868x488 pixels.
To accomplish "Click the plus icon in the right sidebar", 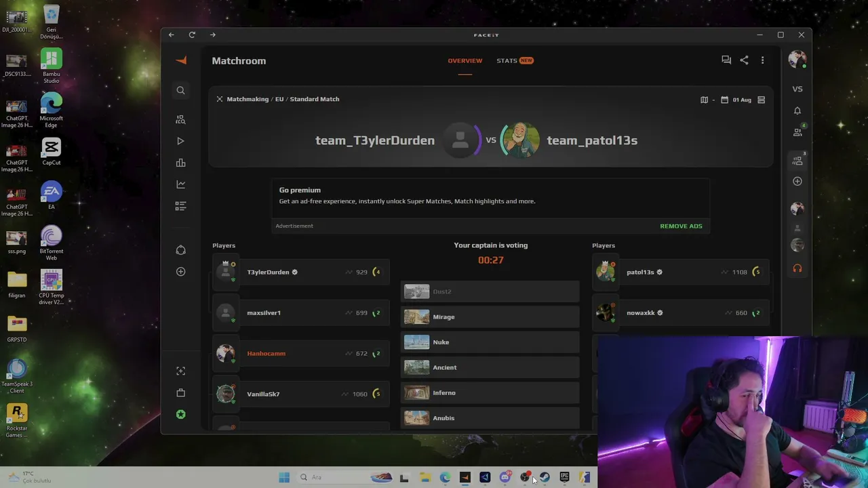I will (x=797, y=181).
